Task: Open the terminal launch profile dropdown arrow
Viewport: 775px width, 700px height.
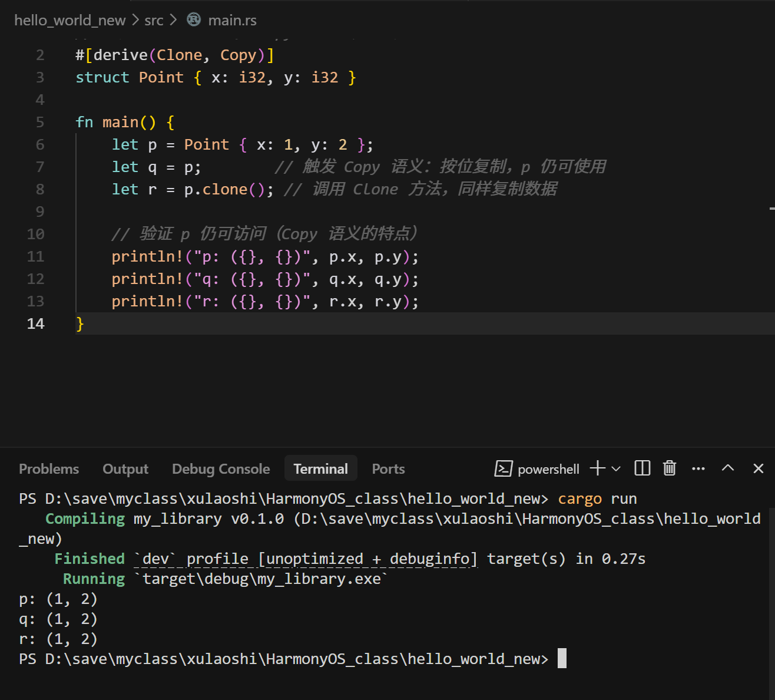Action: pyautogui.click(x=616, y=469)
